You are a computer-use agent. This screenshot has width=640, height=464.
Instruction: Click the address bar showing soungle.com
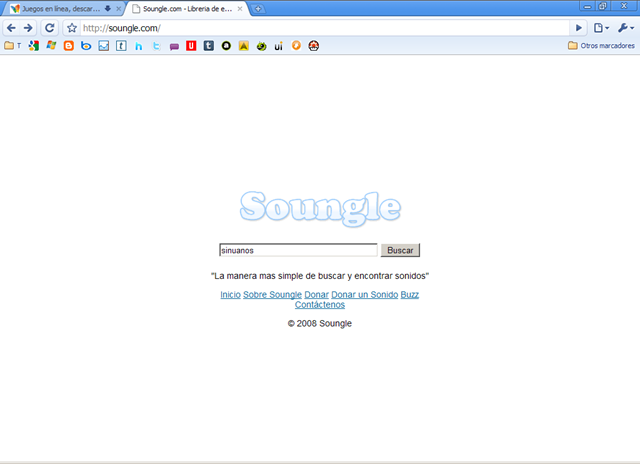(324, 28)
